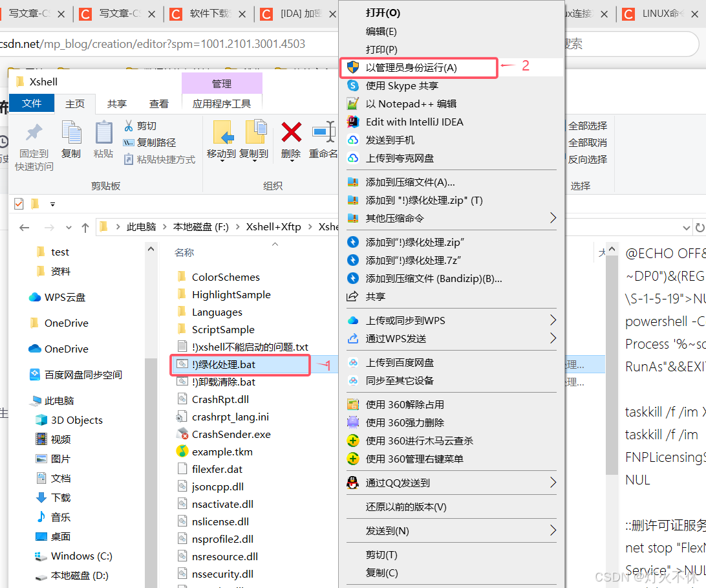Image resolution: width=706 pixels, height=588 pixels.
Task: Click the send to phone cloud icon
Action: 353,140
